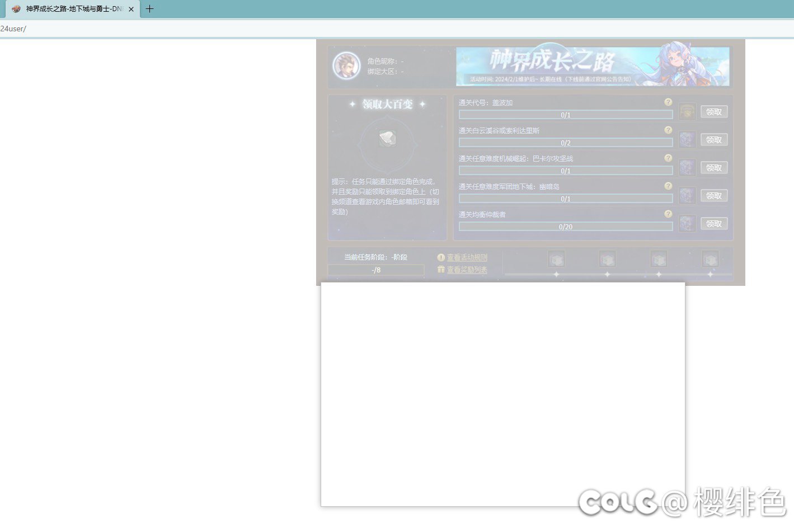Viewport: 794px width, 532px height.
Task: Open help icon for 巴卡尔攻坚战 task
Action: [668, 158]
